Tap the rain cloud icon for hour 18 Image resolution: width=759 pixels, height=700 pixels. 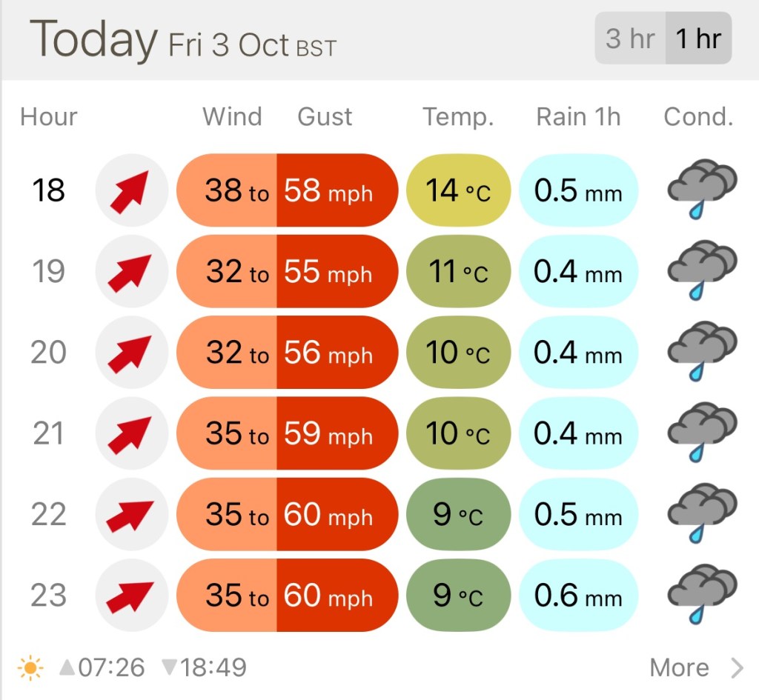pos(702,190)
